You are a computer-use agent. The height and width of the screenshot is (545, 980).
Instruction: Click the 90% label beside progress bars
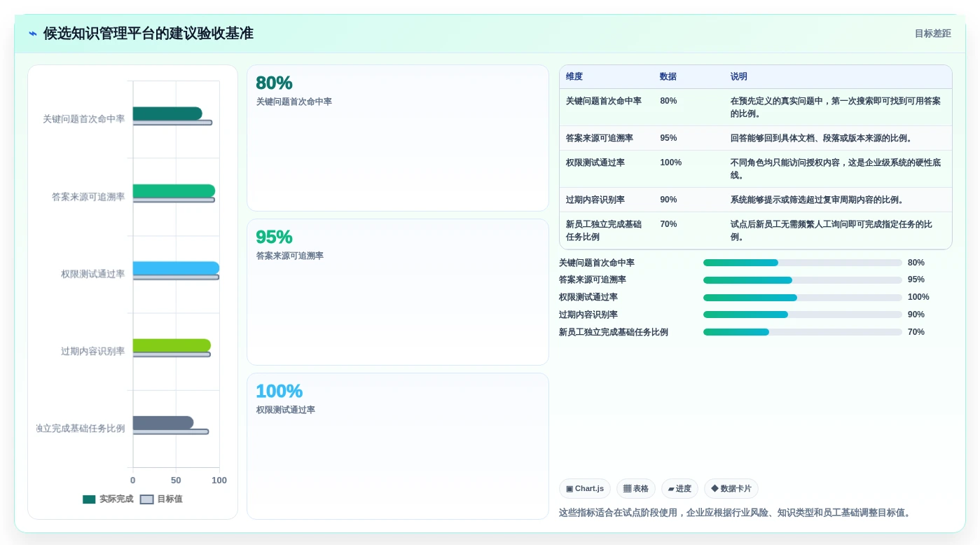tap(916, 315)
